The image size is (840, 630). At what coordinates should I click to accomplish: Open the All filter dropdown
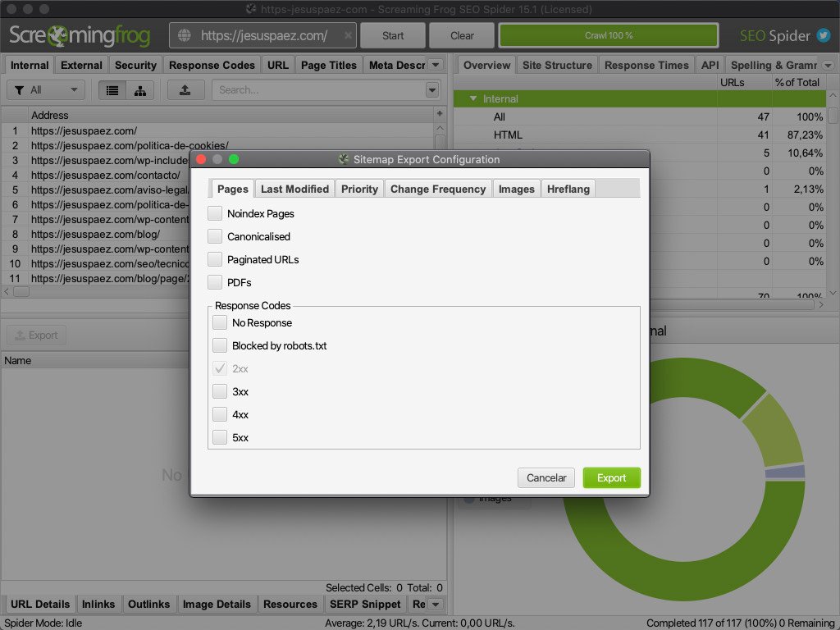46,90
